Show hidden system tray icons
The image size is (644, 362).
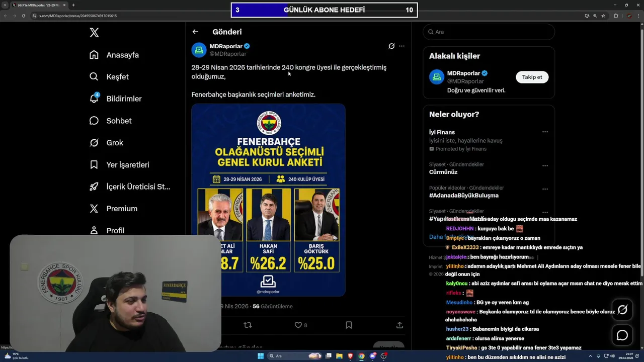[591, 356]
